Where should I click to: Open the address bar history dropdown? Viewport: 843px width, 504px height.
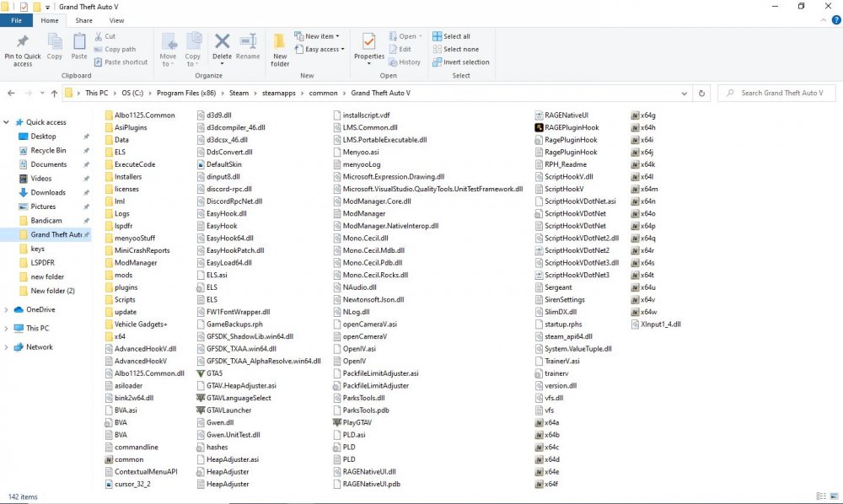tap(684, 93)
